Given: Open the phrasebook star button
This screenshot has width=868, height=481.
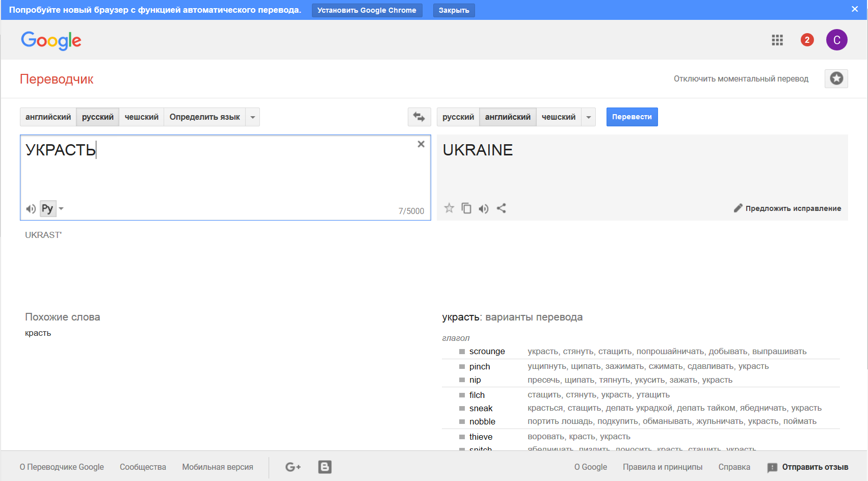Looking at the screenshot, I should [836, 78].
